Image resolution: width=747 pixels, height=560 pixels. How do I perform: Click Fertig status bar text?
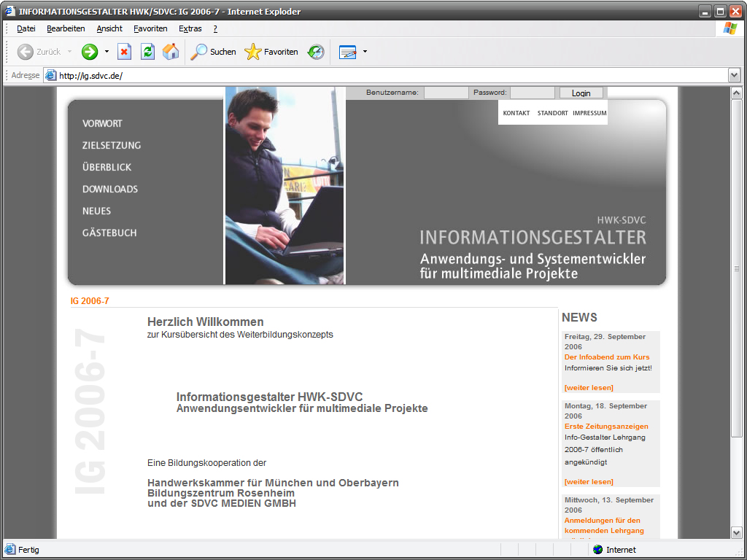coord(28,550)
